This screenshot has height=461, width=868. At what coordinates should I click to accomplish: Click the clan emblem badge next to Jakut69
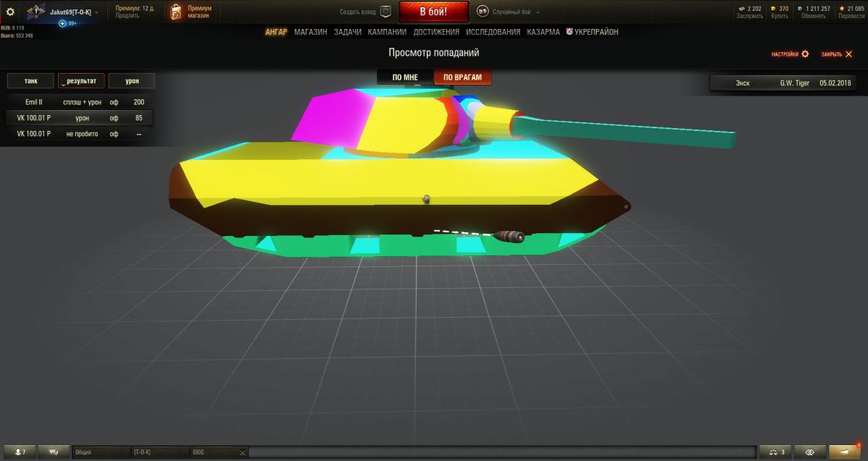pos(36,12)
